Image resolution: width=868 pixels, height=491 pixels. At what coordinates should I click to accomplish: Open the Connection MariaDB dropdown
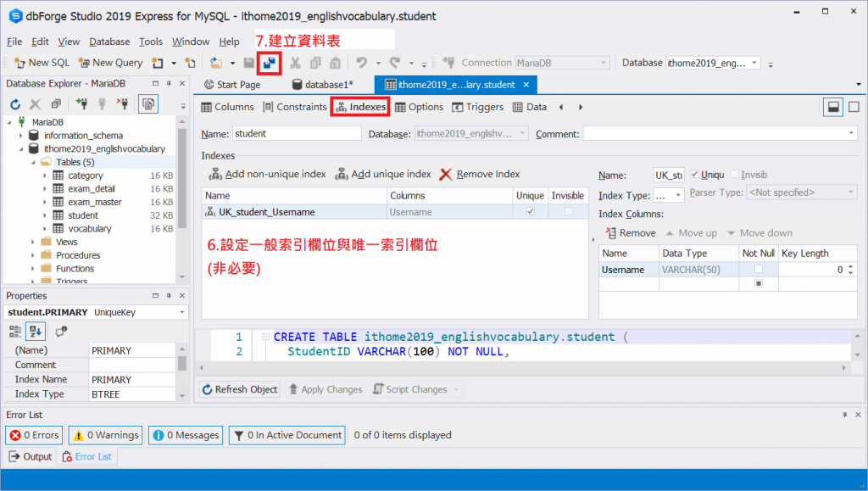603,63
